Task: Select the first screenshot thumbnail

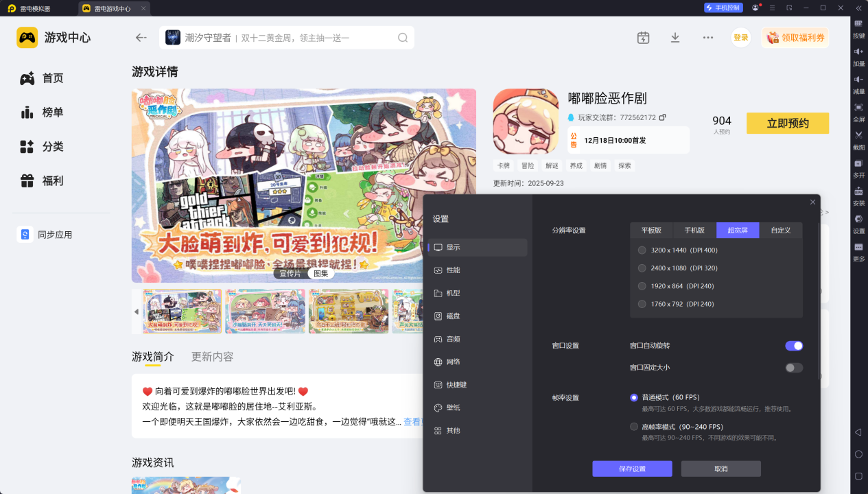Action: (x=183, y=311)
